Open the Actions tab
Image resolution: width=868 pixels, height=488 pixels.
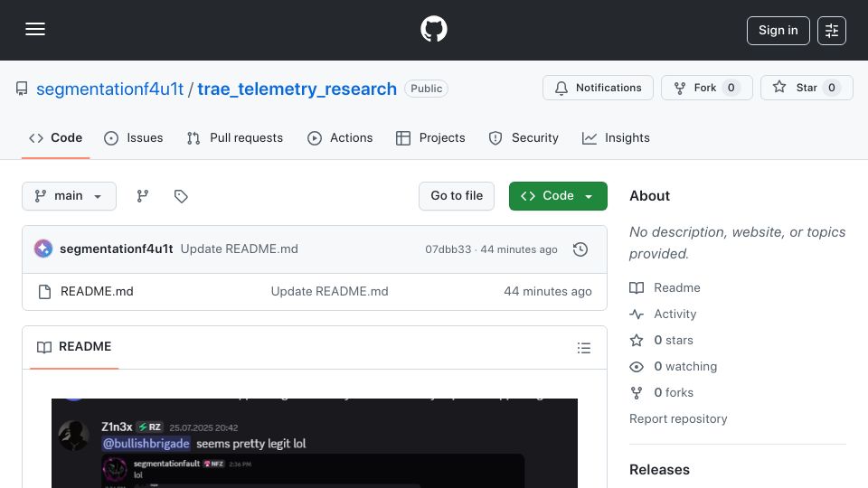tap(340, 137)
